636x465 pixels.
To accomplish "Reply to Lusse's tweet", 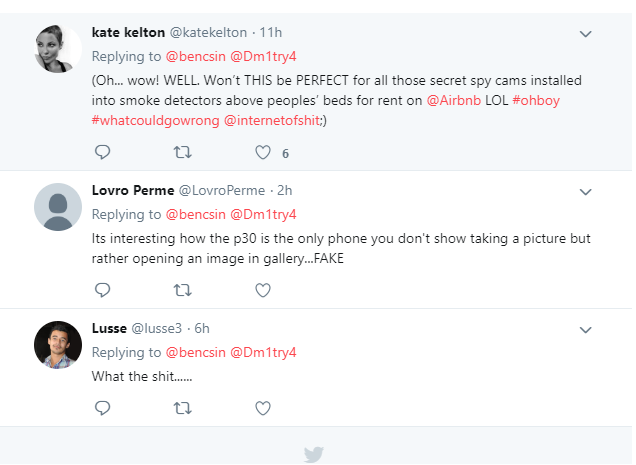I will tap(102, 408).
